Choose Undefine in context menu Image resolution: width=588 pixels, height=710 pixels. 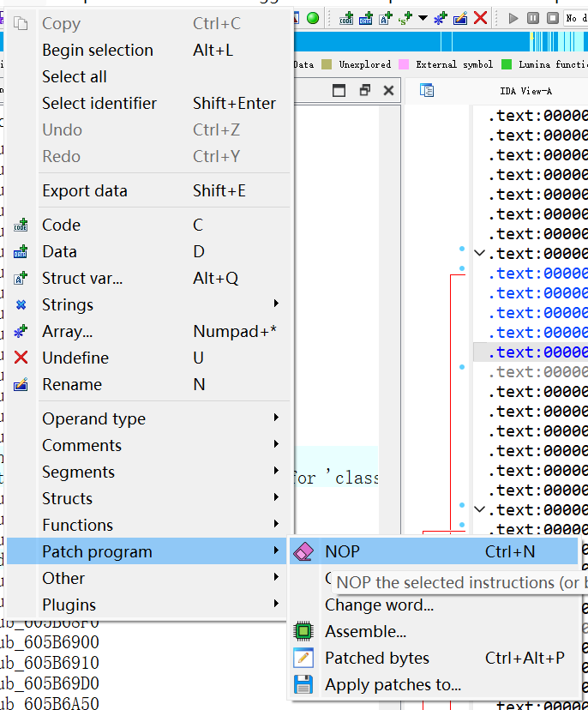point(148,358)
